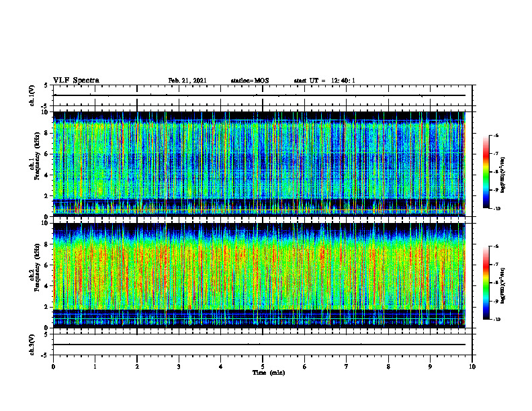Image resolution: width=532 pixels, height=411 pixels.
Task: Click time axis tick label "5"
Action: [263, 367]
